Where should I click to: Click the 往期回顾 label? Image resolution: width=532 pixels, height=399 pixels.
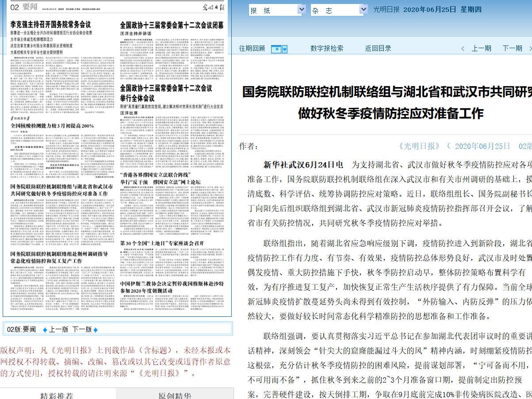coord(252,49)
